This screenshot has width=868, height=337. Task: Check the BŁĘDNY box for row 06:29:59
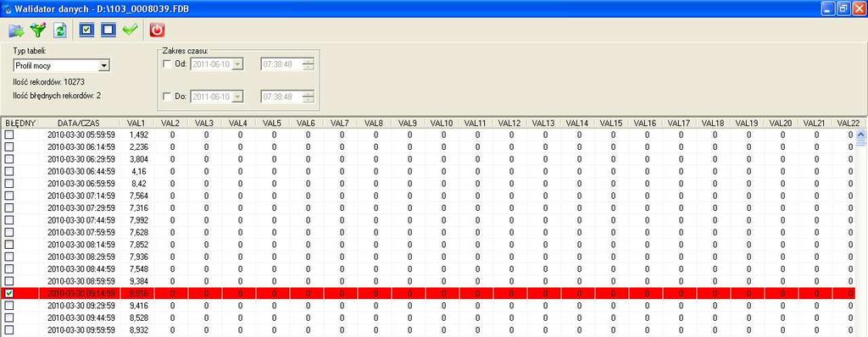[8, 159]
